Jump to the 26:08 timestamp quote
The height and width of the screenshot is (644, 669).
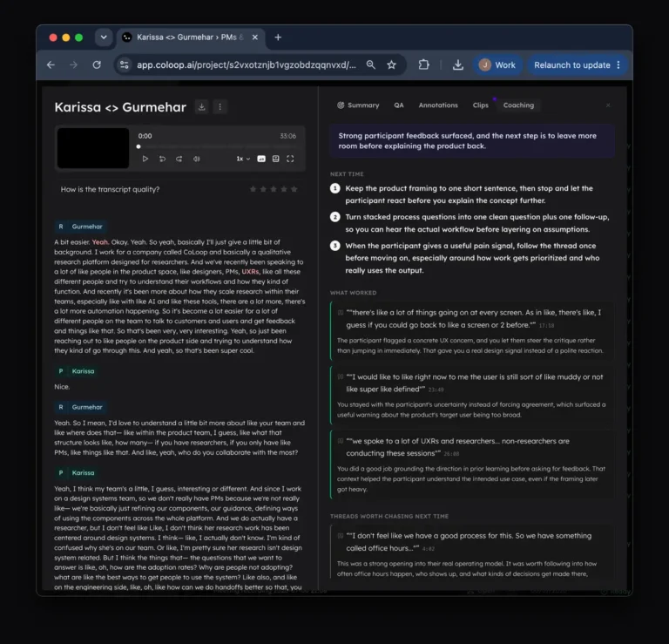pos(451,454)
